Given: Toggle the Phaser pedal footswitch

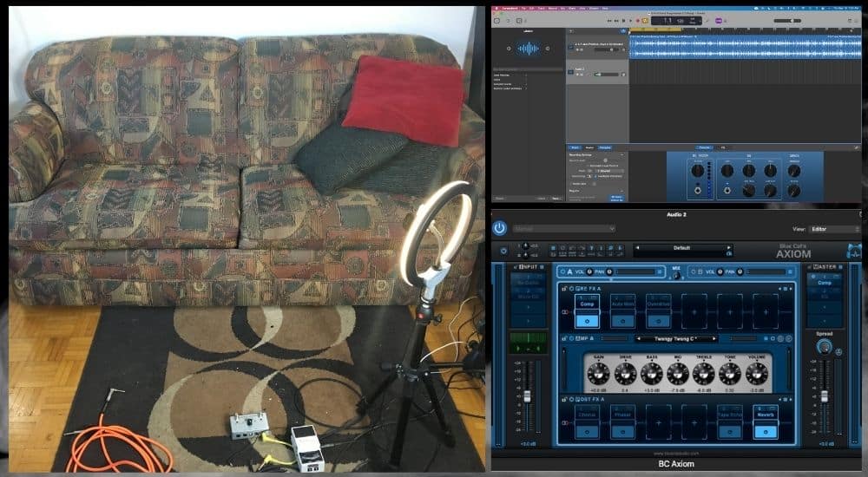Looking at the screenshot, I should pos(622,431).
